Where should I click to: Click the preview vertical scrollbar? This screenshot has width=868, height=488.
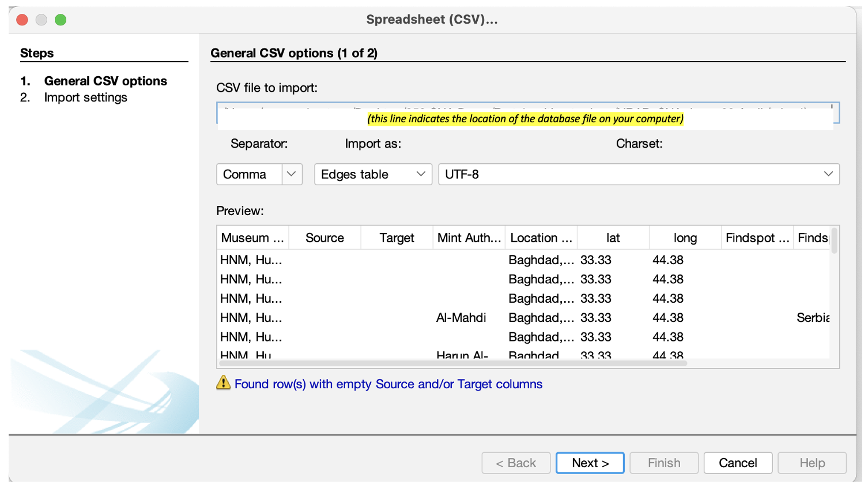coord(834,241)
